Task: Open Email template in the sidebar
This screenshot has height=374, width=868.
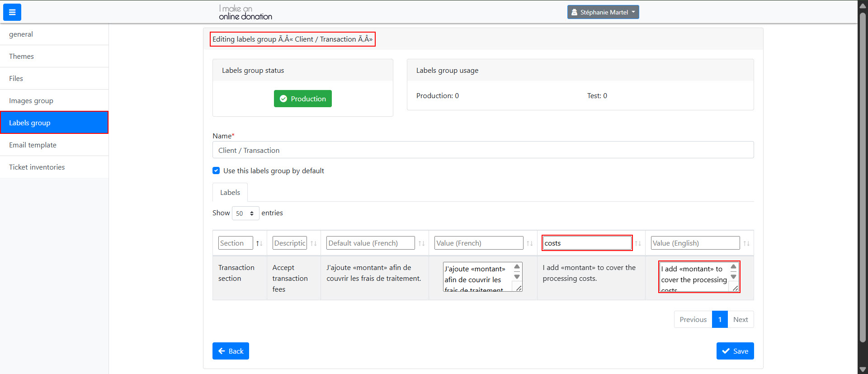Action: click(x=33, y=145)
